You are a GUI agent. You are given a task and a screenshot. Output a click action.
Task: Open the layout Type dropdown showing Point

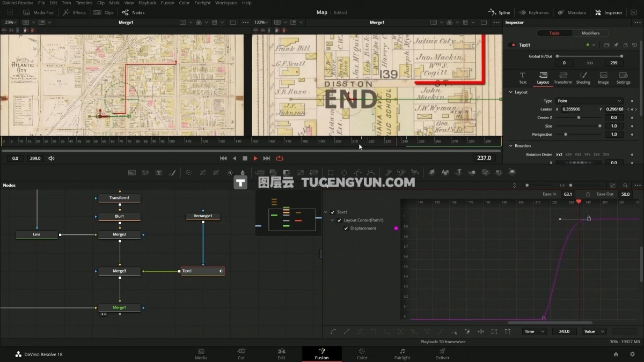pos(589,101)
